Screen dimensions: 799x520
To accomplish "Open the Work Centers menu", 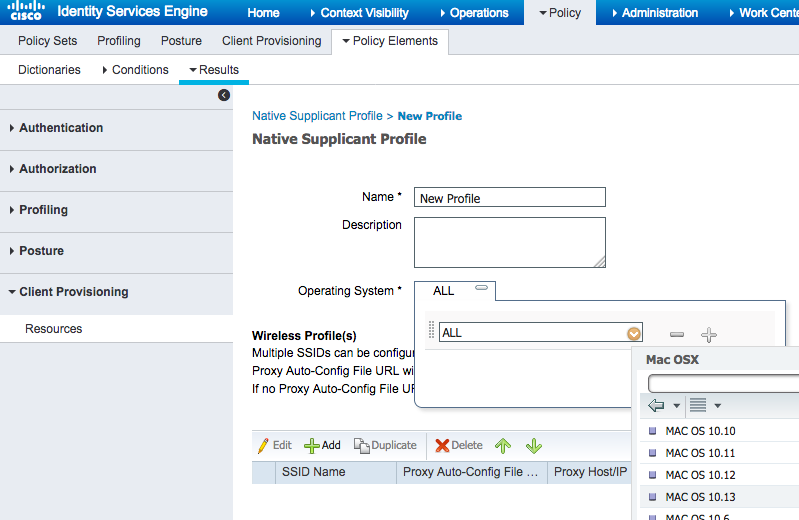I will point(764,13).
